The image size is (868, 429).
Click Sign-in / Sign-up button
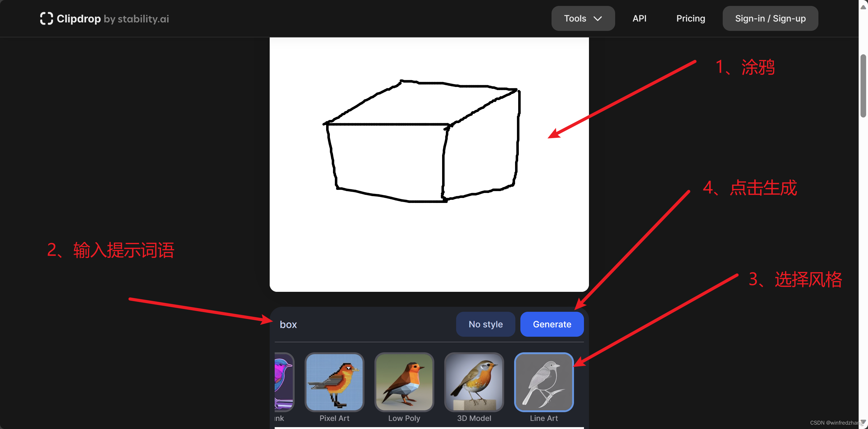(770, 18)
